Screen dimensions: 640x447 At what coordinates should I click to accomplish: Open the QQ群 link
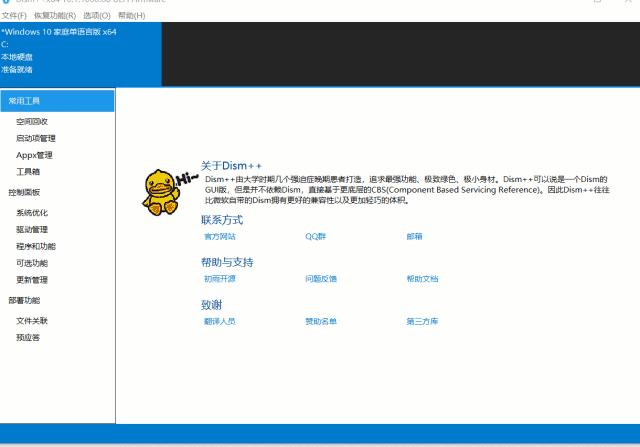tap(316, 236)
